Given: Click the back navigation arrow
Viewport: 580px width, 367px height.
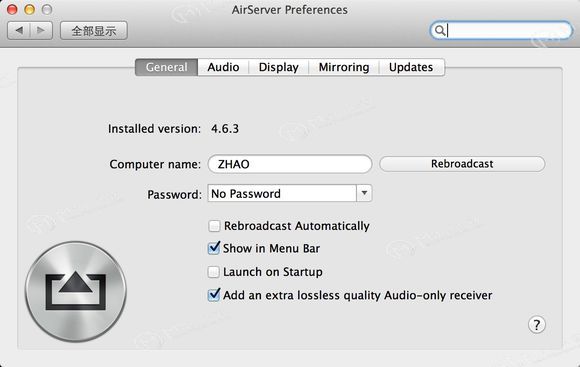Looking at the screenshot, I should point(18,30).
